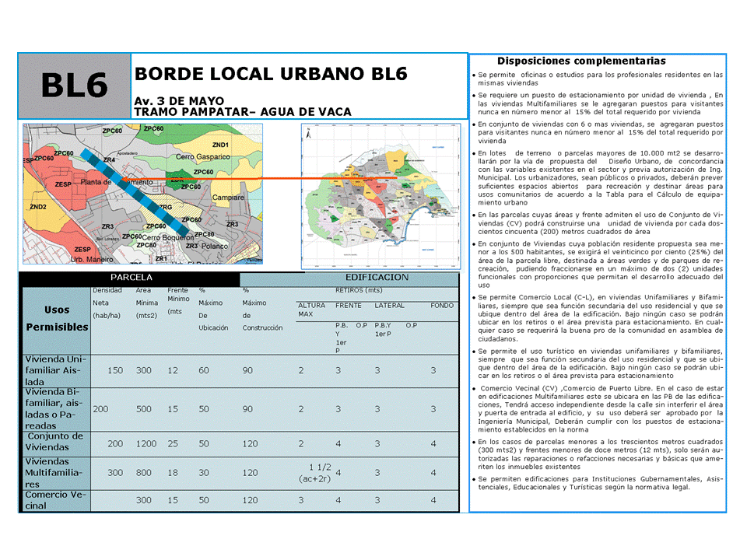747x560 pixels.
Task: Open the full municipality map image
Action: pos(381,196)
